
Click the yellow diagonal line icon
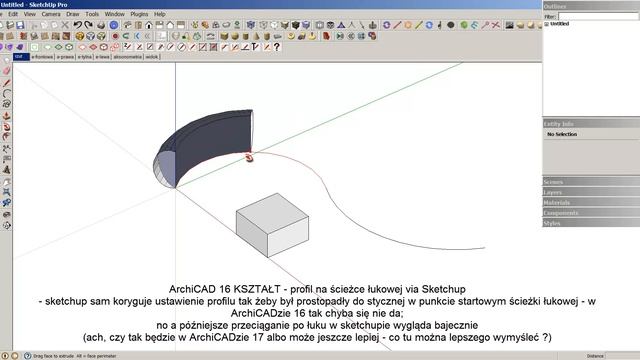pos(419,25)
